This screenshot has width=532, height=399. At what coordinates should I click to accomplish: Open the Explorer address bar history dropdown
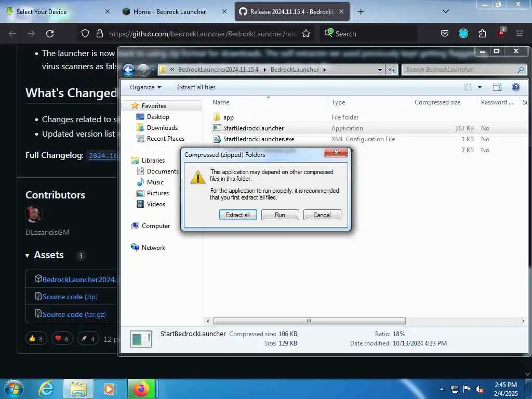[380, 70]
